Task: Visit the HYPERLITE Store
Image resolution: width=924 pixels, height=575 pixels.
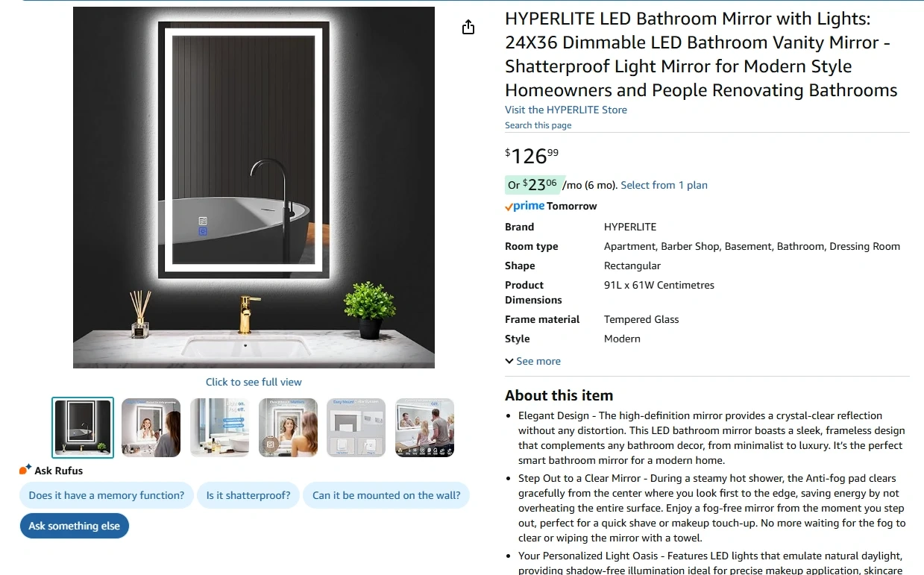Action: 566,110
